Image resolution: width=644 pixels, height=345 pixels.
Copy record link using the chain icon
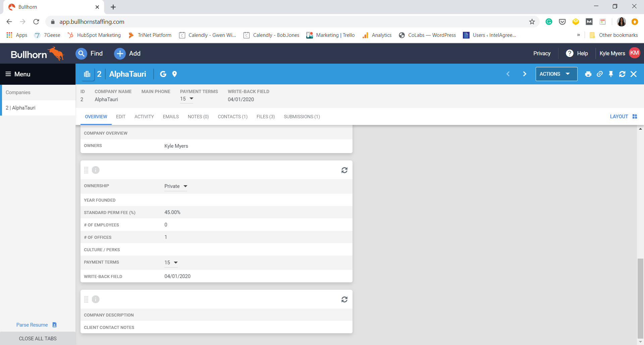pyautogui.click(x=600, y=74)
